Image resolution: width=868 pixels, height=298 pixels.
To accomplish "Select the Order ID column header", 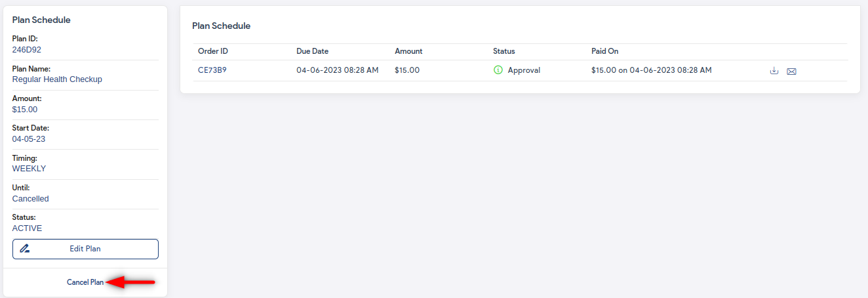I will [x=213, y=51].
